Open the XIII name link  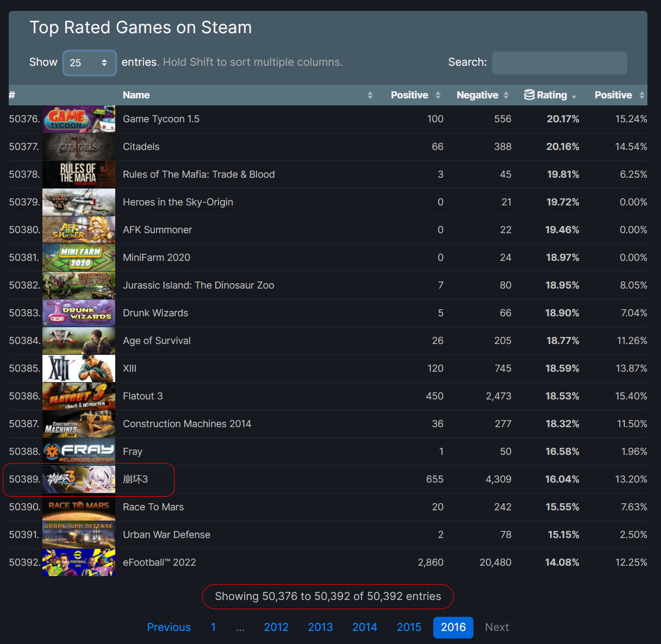tap(129, 368)
